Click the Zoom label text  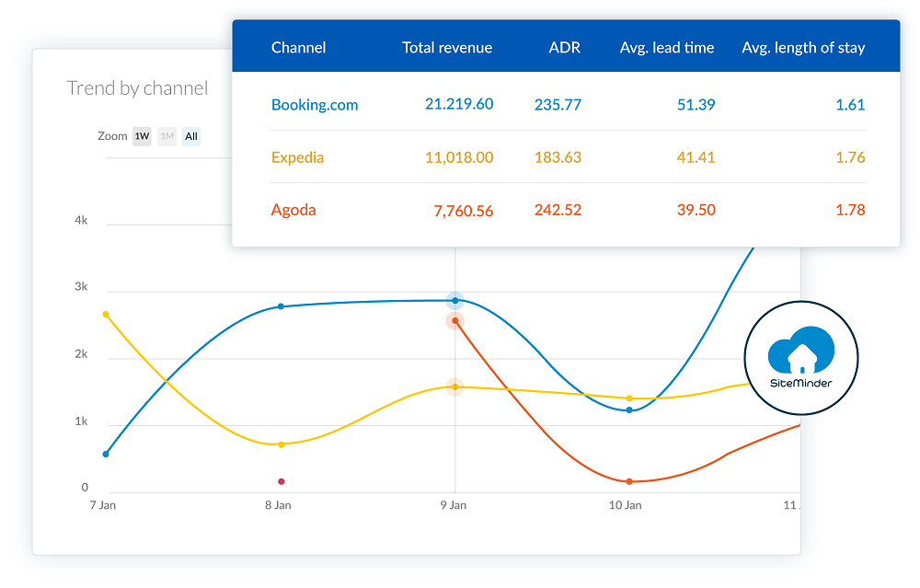pyautogui.click(x=112, y=136)
